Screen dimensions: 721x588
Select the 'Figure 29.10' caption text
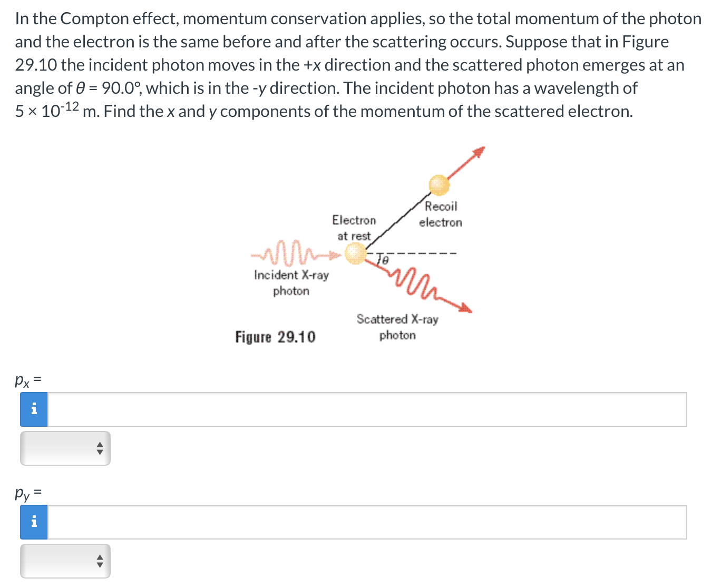click(x=276, y=336)
